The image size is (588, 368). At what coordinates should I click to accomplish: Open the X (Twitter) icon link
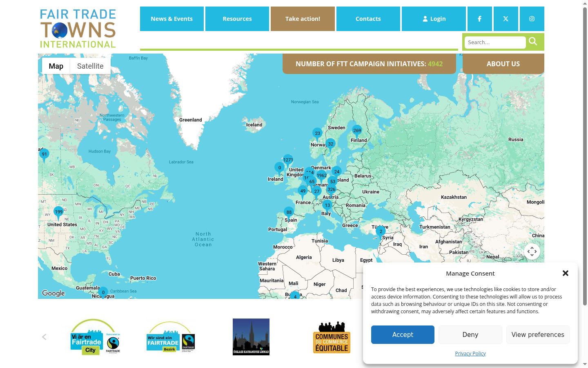pyautogui.click(x=506, y=19)
